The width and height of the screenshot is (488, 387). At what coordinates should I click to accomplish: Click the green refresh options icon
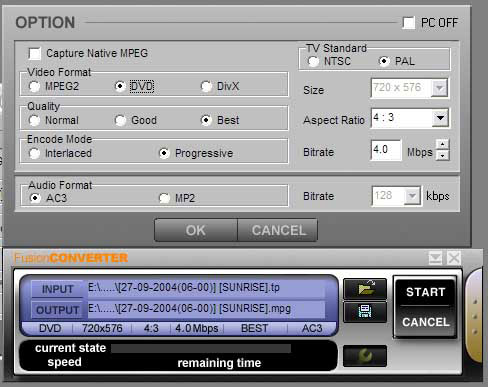pos(365,356)
